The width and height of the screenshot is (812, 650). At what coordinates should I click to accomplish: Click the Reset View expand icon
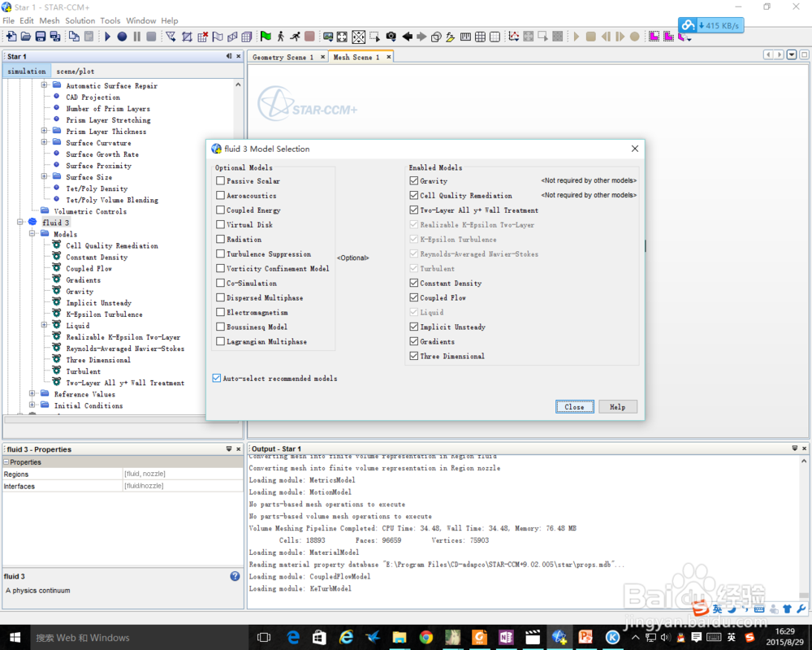[343, 37]
